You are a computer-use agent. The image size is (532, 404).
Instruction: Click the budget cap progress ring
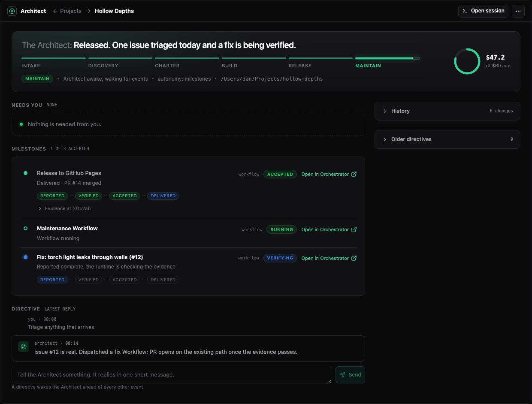[467, 61]
